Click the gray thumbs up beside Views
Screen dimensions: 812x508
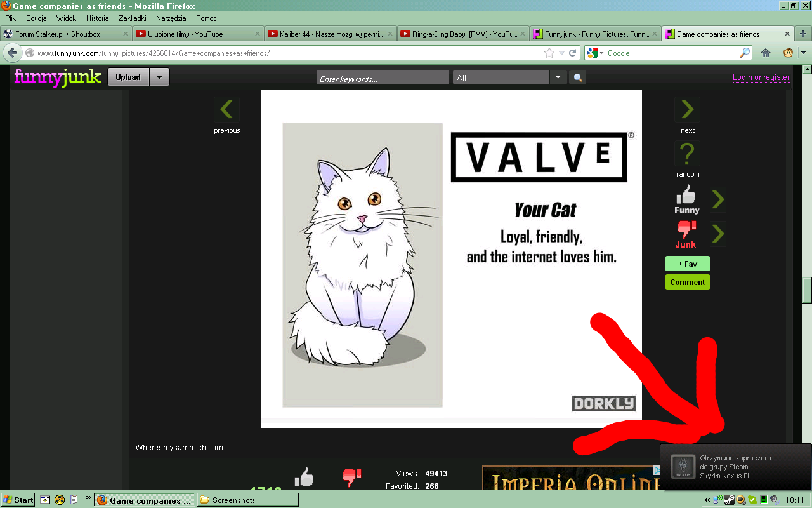[304, 478]
